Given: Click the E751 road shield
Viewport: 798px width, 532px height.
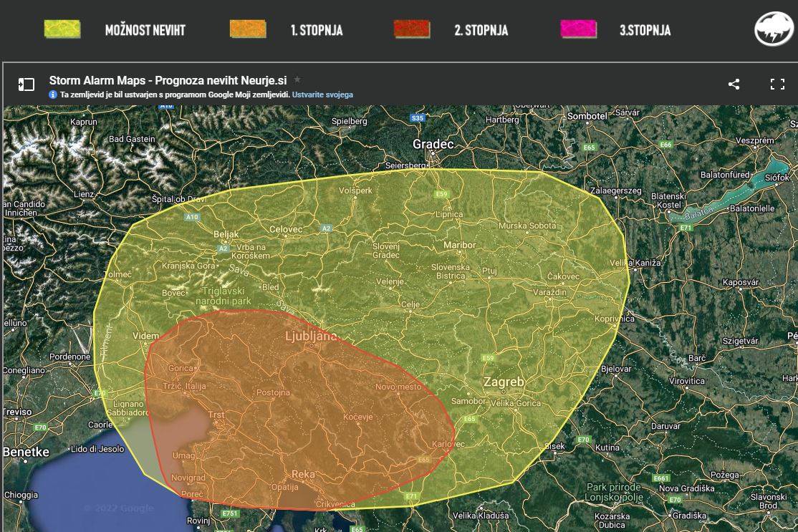Looking at the screenshot, I should (x=230, y=513).
